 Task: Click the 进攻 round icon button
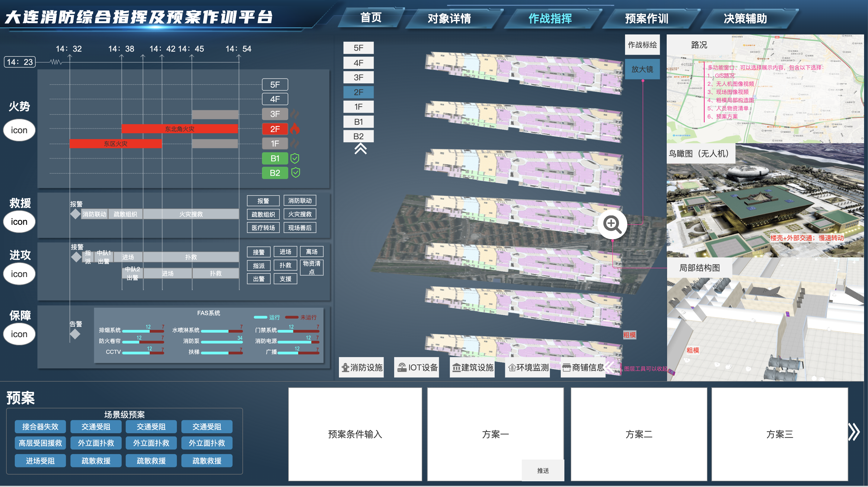click(x=19, y=274)
